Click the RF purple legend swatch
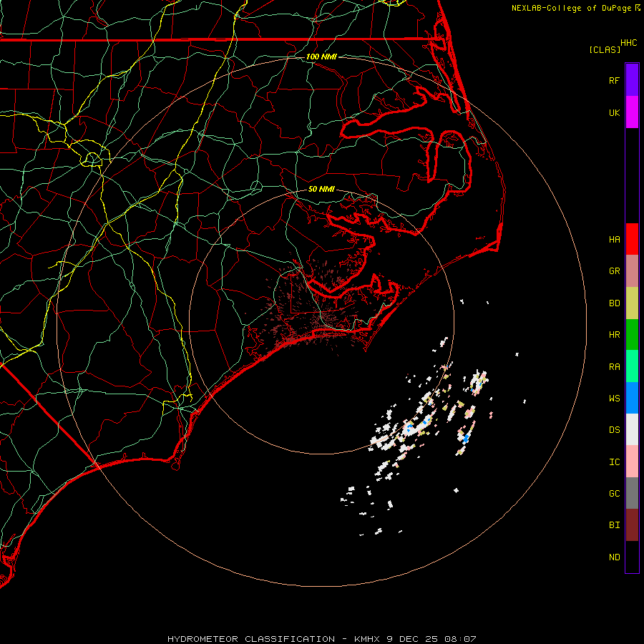 [x=632, y=80]
